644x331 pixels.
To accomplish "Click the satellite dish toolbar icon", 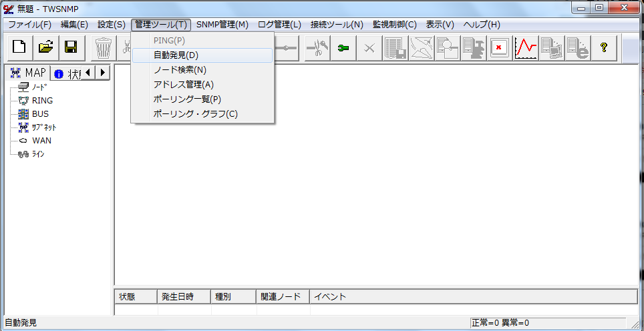I will point(422,48).
